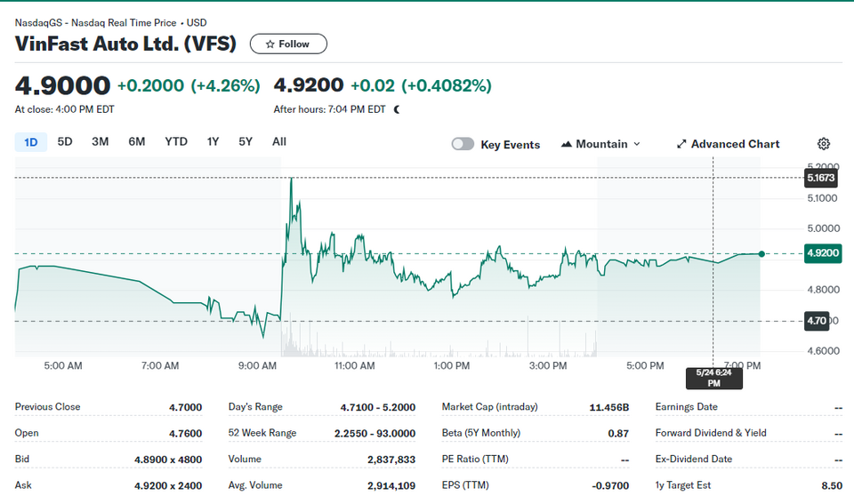
Task: Toggle the Key Events switch
Action: (x=463, y=144)
